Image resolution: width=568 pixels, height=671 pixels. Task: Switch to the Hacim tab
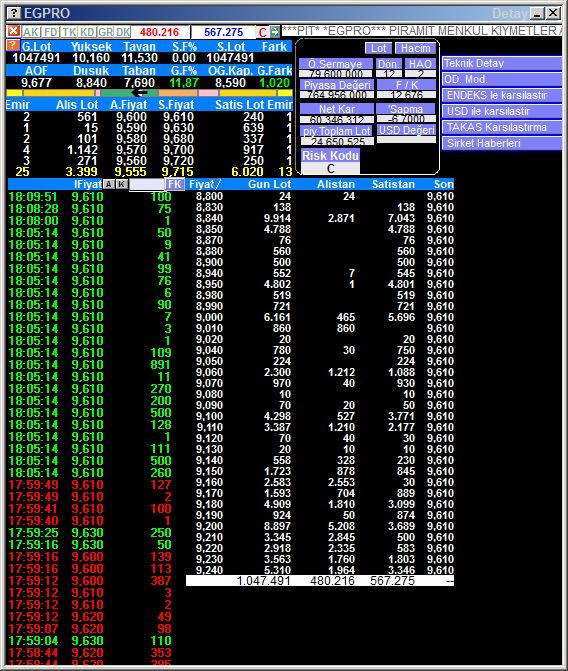(416, 48)
